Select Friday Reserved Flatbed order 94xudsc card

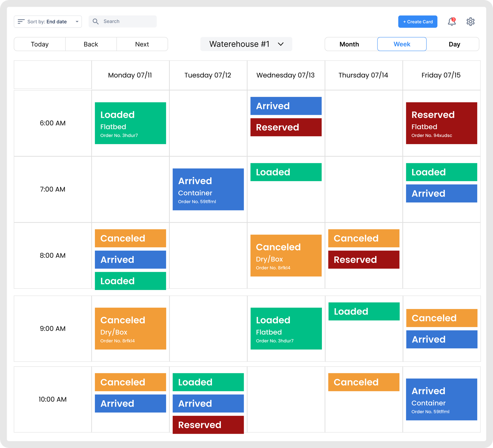(x=441, y=123)
